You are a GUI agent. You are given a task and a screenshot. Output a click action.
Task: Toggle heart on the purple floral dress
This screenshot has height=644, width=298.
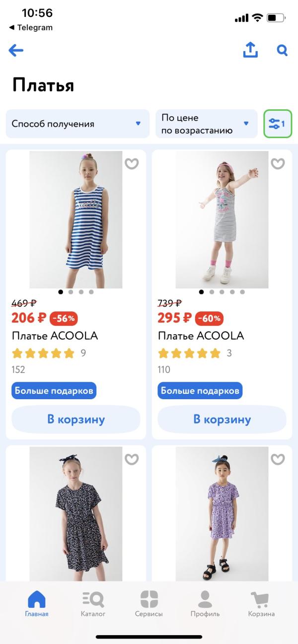tap(278, 459)
